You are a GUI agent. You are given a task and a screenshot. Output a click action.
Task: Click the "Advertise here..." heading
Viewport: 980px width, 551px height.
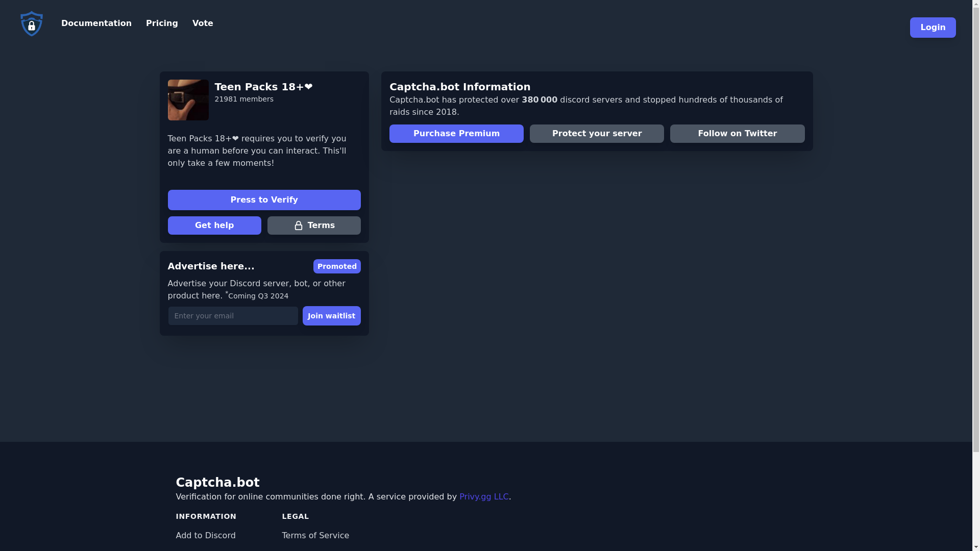[211, 266]
